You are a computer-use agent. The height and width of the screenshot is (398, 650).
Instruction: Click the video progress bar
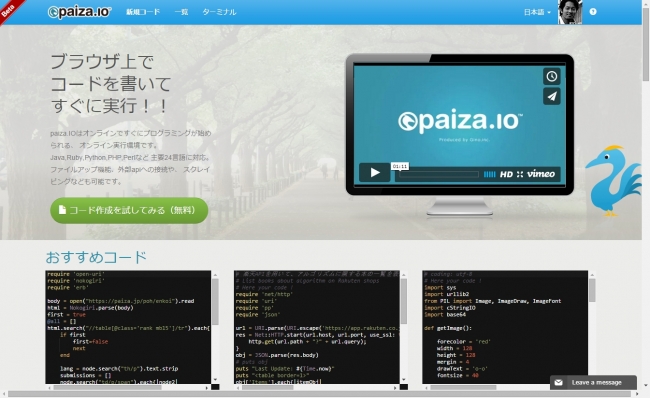click(x=439, y=175)
